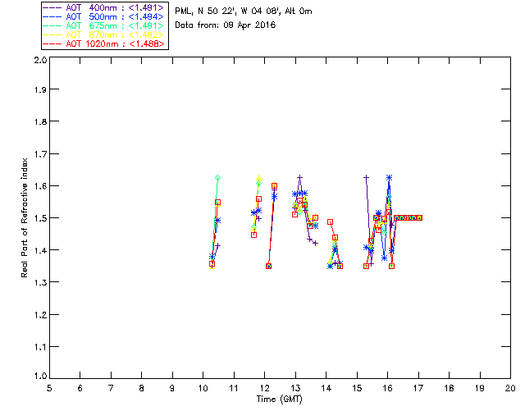Select the AOT 500nm blue legend entry

point(105,16)
